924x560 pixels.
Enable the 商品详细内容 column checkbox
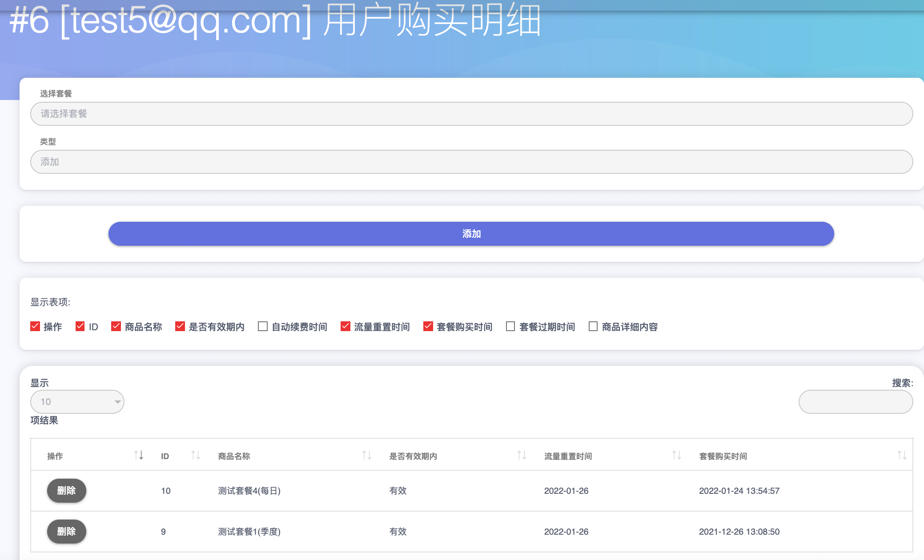point(593,326)
